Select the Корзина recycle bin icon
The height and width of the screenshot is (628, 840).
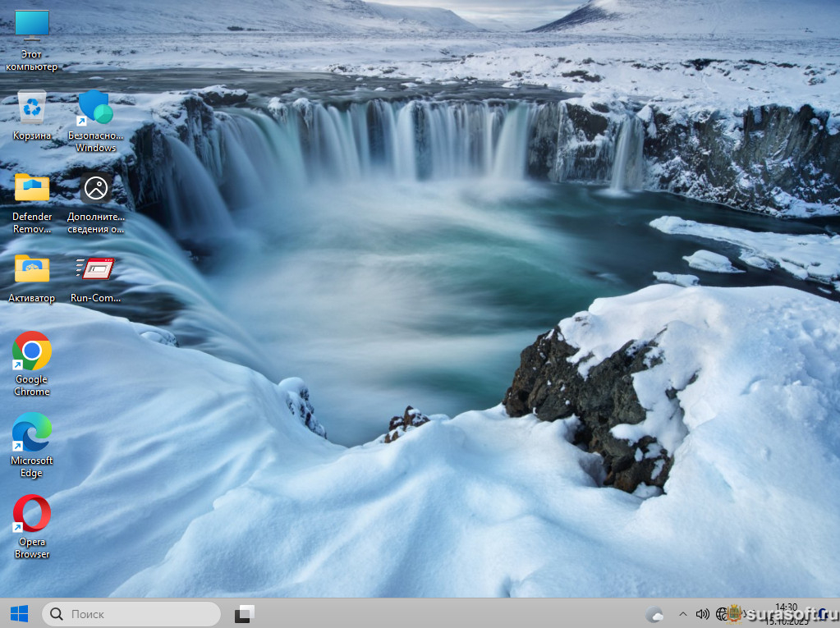click(x=32, y=107)
